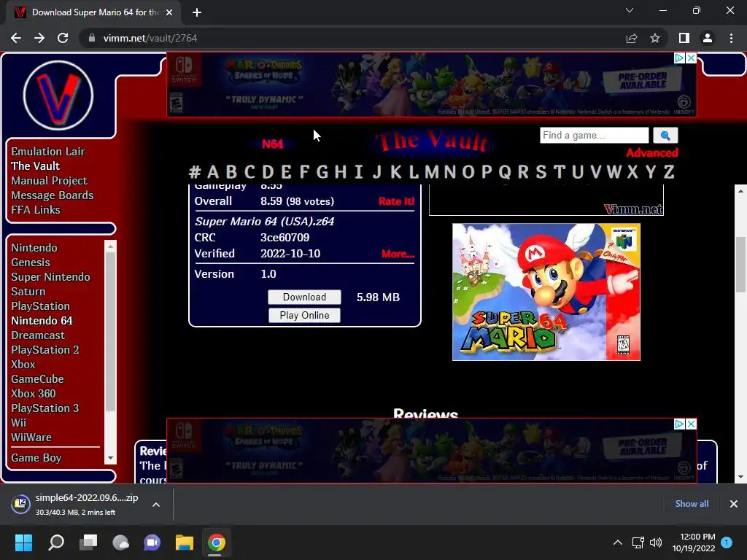Expand options for simple64 zip download
The height and width of the screenshot is (560, 747).
pos(156,505)
